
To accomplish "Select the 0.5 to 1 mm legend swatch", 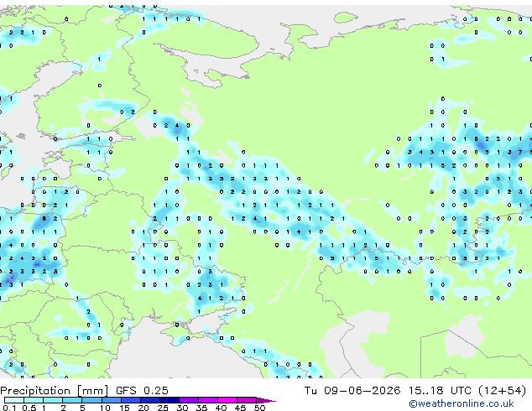I will coord(34,400).
